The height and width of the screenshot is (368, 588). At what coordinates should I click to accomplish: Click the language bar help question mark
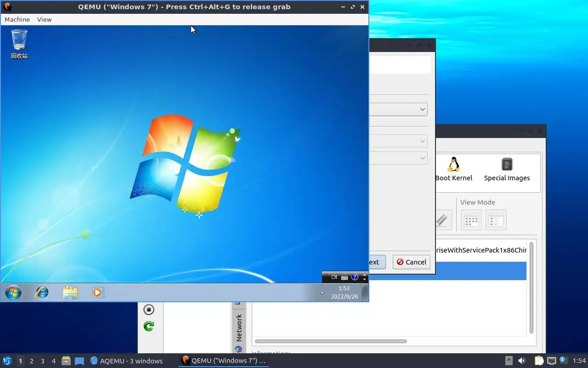pyautogui.click(x=355, y=277)
